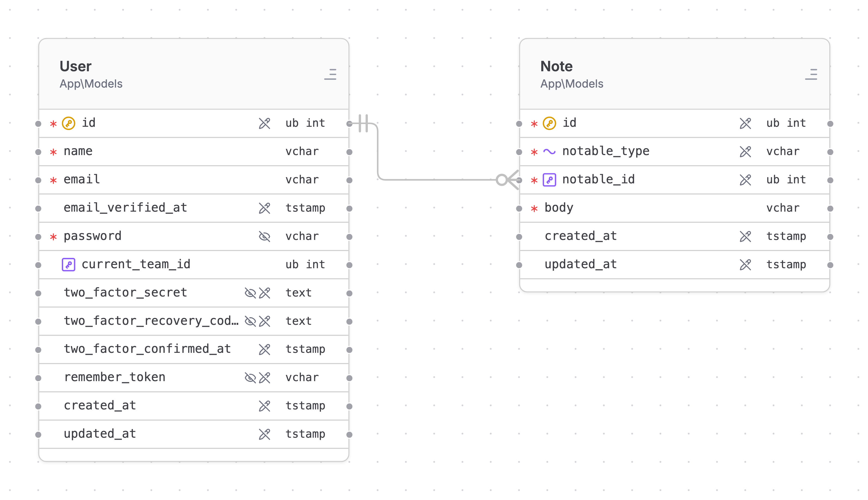This screenshot has width=868, height=500.
Task: Click the vchar type of Note body
Action: click(x=783, y=208)
